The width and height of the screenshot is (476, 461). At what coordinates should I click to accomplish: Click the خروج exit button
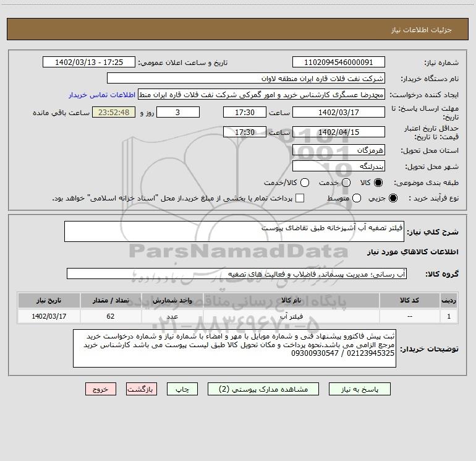(101, 389)
